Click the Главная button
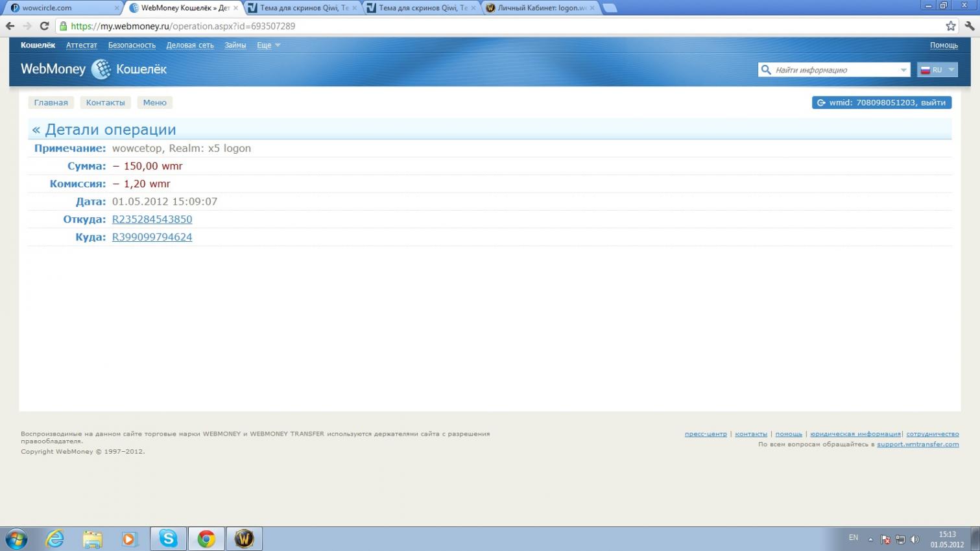This screenshot has height=551, width=980. (51, 102)
